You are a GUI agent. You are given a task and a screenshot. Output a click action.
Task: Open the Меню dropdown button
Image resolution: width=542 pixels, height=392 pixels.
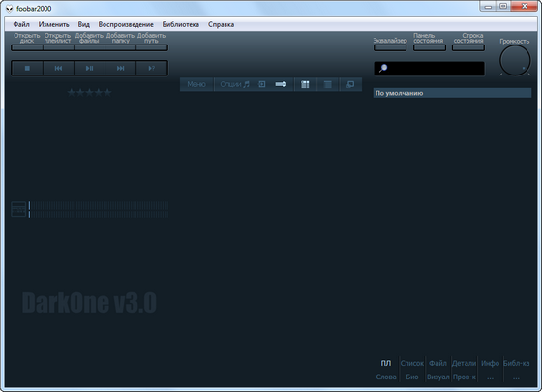196,84
